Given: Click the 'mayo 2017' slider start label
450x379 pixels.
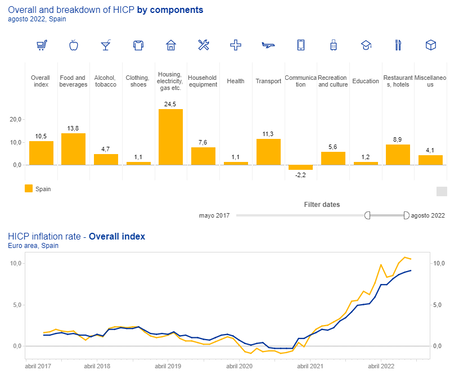Looking at the screenshot, I should click(214, 216).
